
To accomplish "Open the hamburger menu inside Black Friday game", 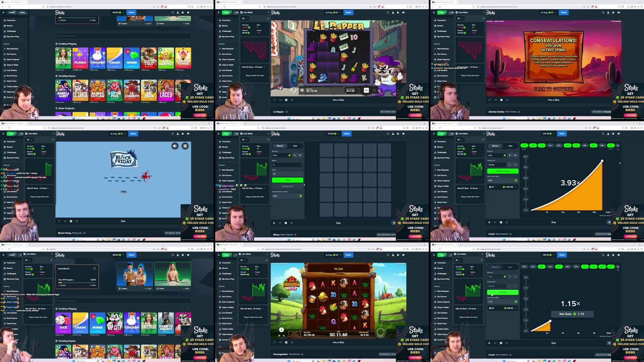I will 185,146.
